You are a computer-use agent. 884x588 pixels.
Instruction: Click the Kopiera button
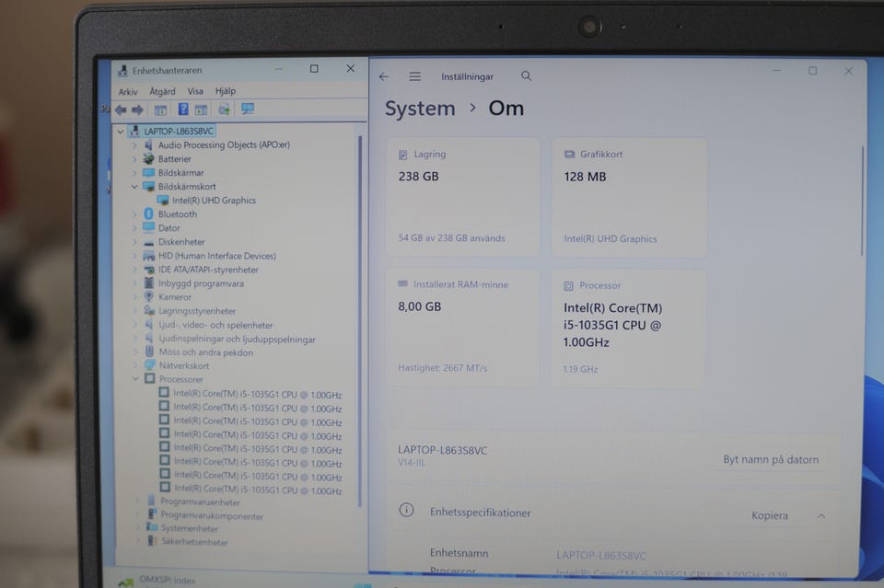(770, 515)
